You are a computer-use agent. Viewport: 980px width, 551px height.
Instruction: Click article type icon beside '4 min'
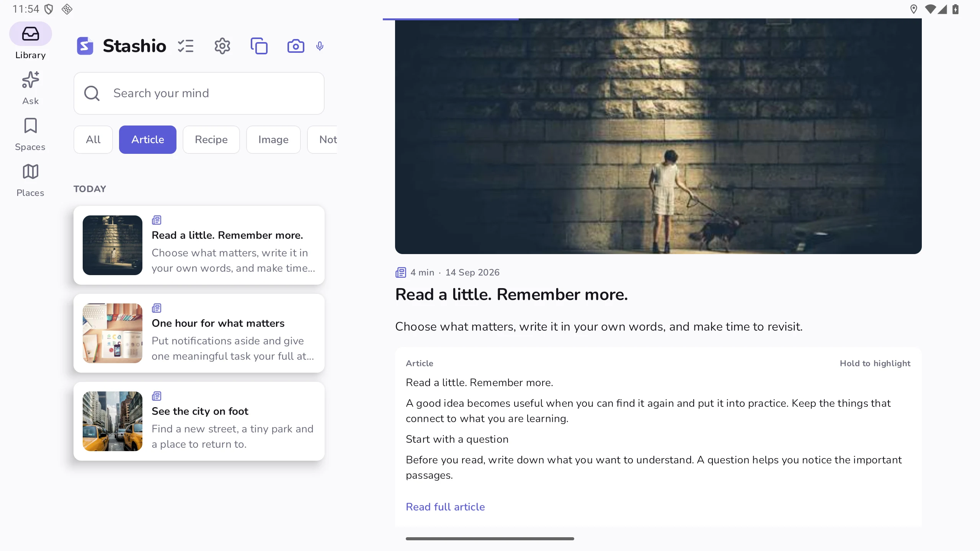[401, 272]
